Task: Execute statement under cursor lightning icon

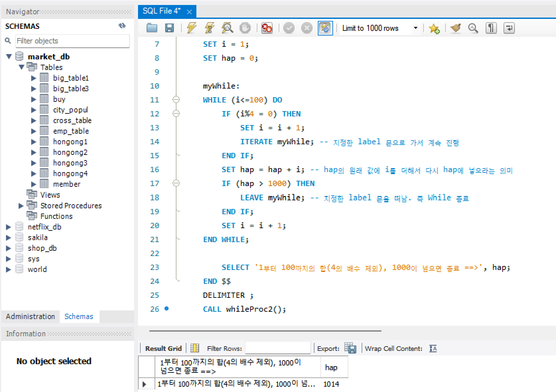Action: (x=209, y=28)
